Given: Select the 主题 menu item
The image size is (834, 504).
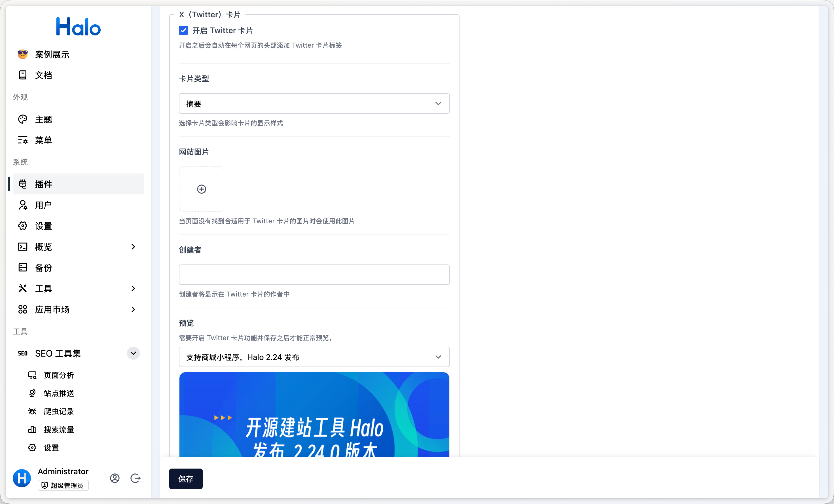Looking at the screenshot, I should point(79,119).
